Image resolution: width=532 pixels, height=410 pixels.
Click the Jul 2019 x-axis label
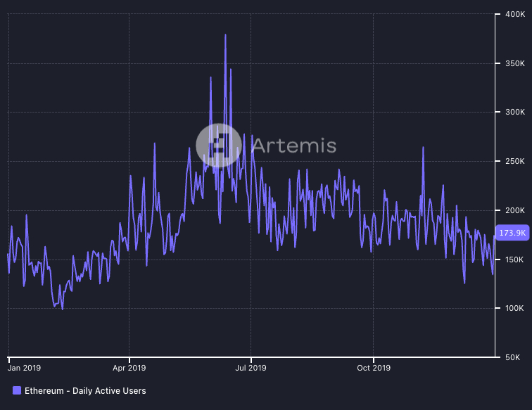[x=251, y=368]
